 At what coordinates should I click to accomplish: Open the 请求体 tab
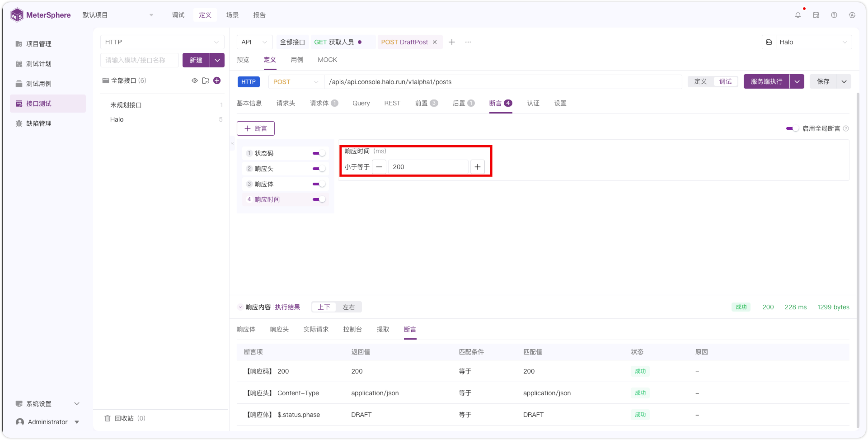click(324, 103)
